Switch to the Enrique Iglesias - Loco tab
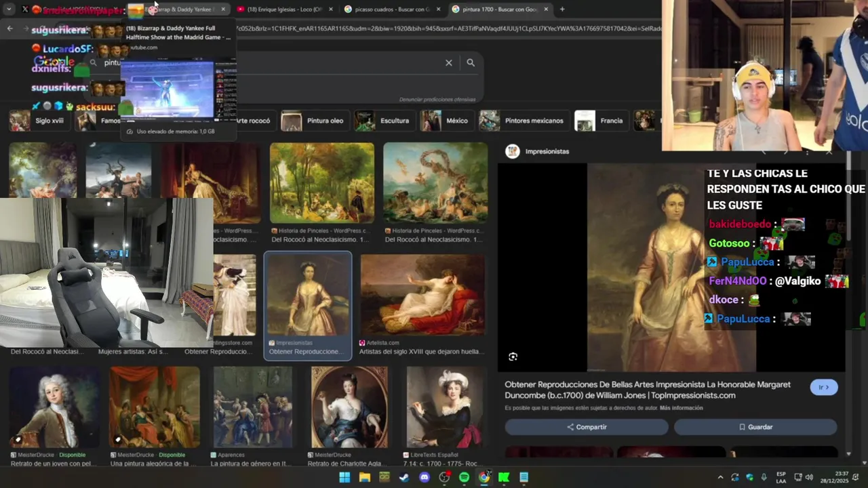 click(285, 9)
